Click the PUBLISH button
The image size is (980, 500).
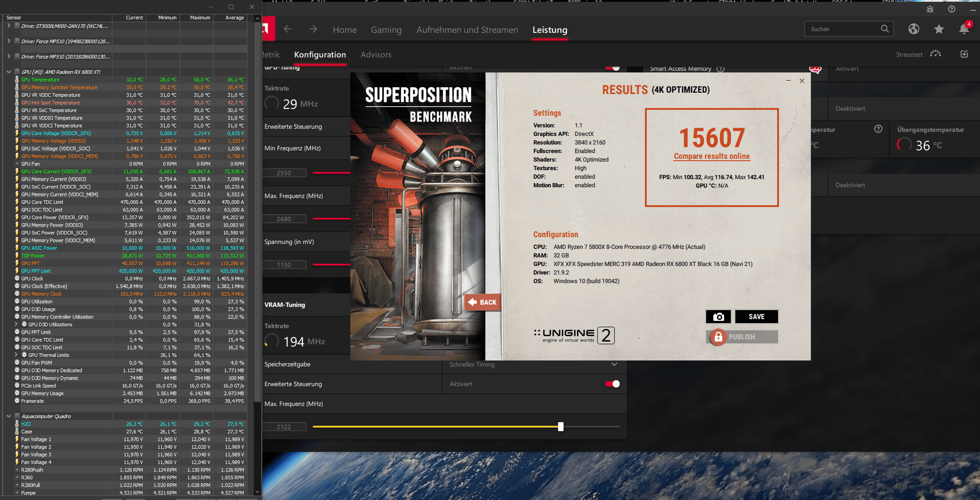pos(742,337)
